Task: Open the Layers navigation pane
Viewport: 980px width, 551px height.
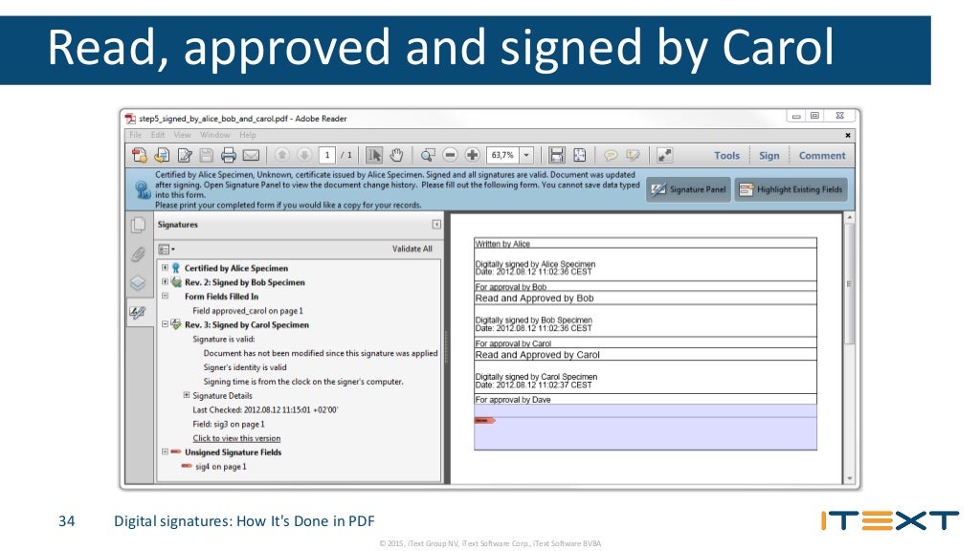Action: tap(138, 283)
